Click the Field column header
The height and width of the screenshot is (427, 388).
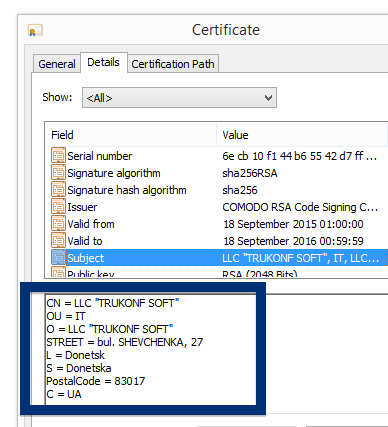point(131,135)
